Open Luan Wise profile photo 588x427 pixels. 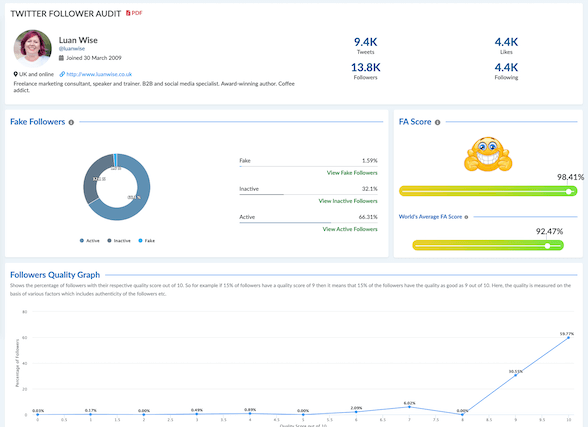(x=33, y=48)
